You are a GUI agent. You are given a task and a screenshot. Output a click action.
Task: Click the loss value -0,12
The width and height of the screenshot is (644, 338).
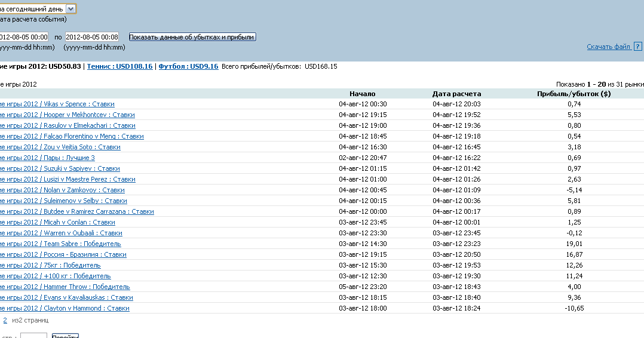click(x=574, y=233)
